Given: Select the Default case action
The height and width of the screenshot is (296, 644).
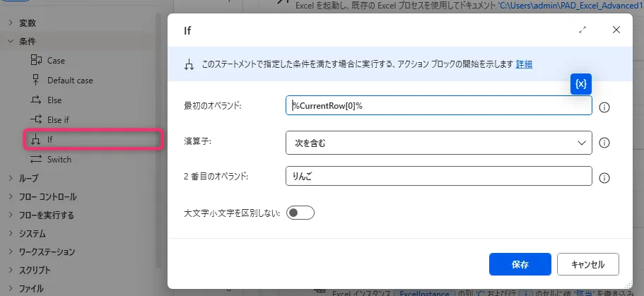Looking at the screenshot, I should point(69,81).
